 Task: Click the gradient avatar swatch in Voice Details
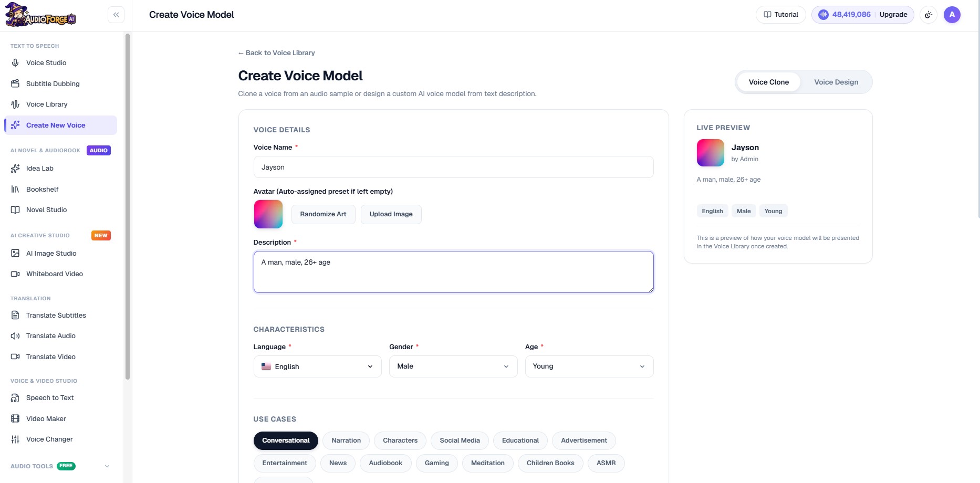(x=268, y=214)
